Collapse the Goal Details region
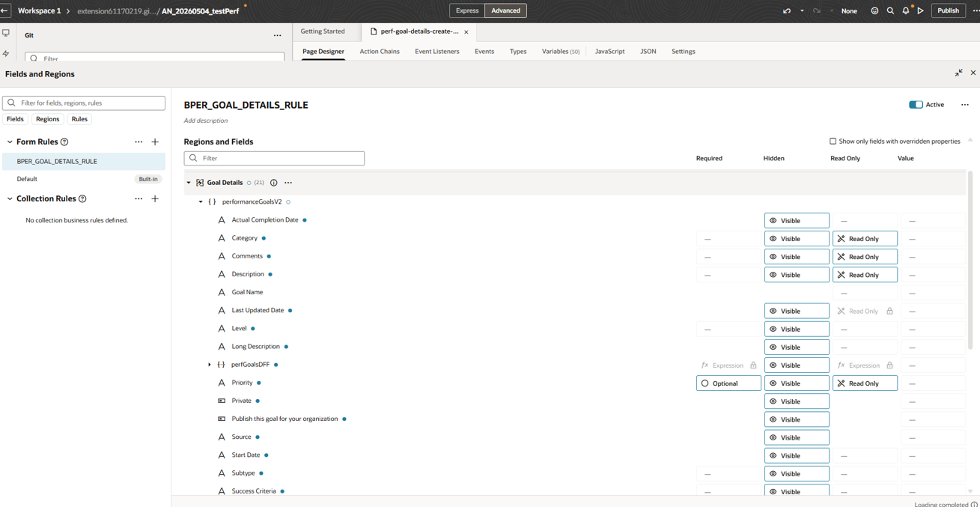 [x=189, y=183]
